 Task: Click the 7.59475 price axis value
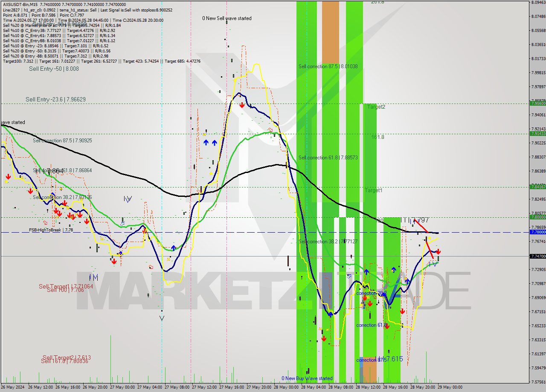point(538,368)
